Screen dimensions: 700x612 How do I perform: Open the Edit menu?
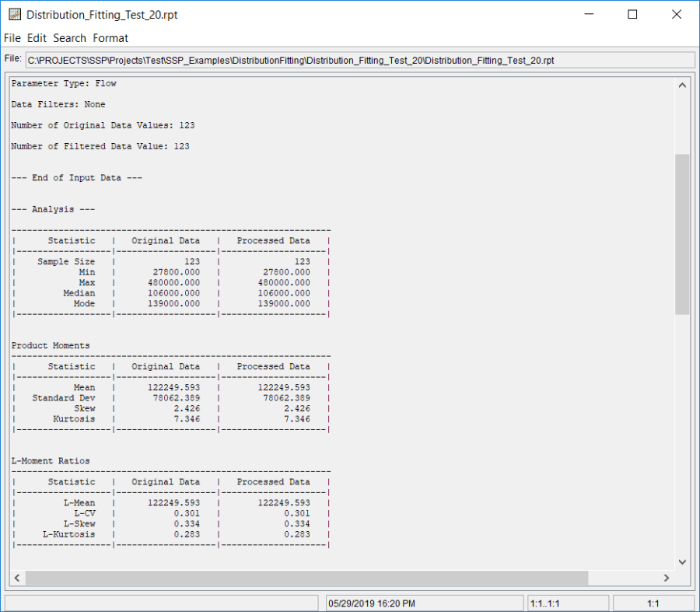click(x=37, y=38)
